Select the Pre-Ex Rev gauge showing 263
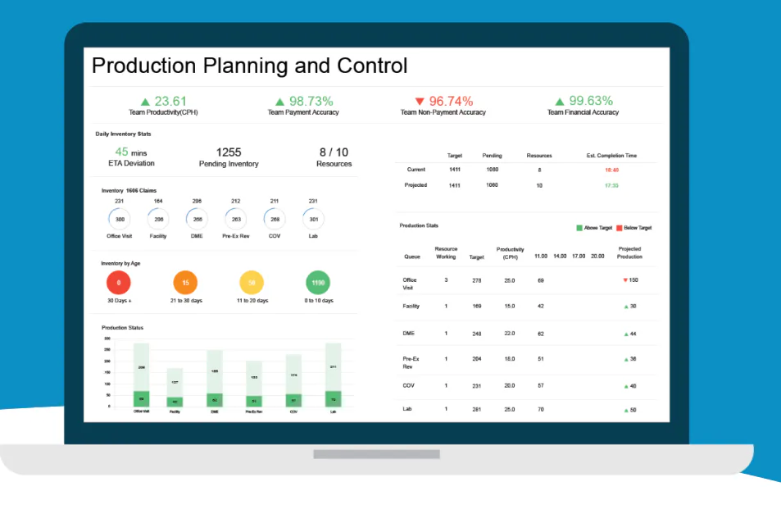The width and height of the screenshot is (781, 532). (x=236, y=219)
